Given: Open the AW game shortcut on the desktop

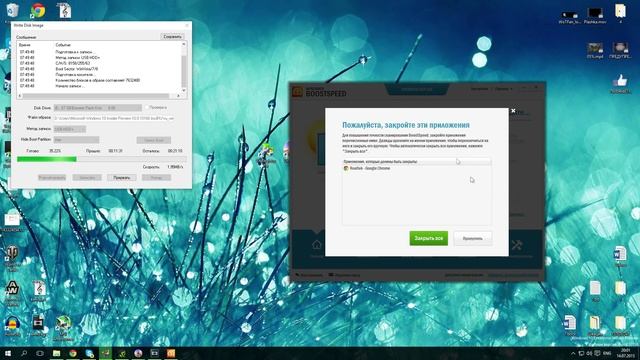Looking at the screenshot, I should [12, 289].
